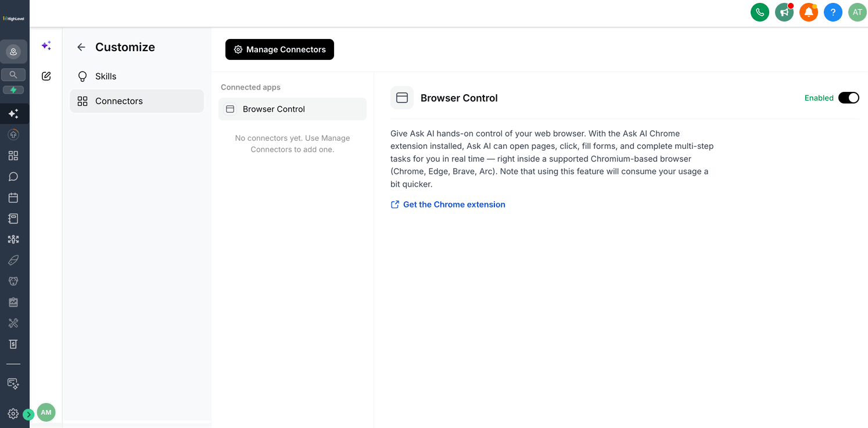This screenshot has height=428, width=868.
Task: Click the Manage Connectors button
Action: tap(279, 49)
